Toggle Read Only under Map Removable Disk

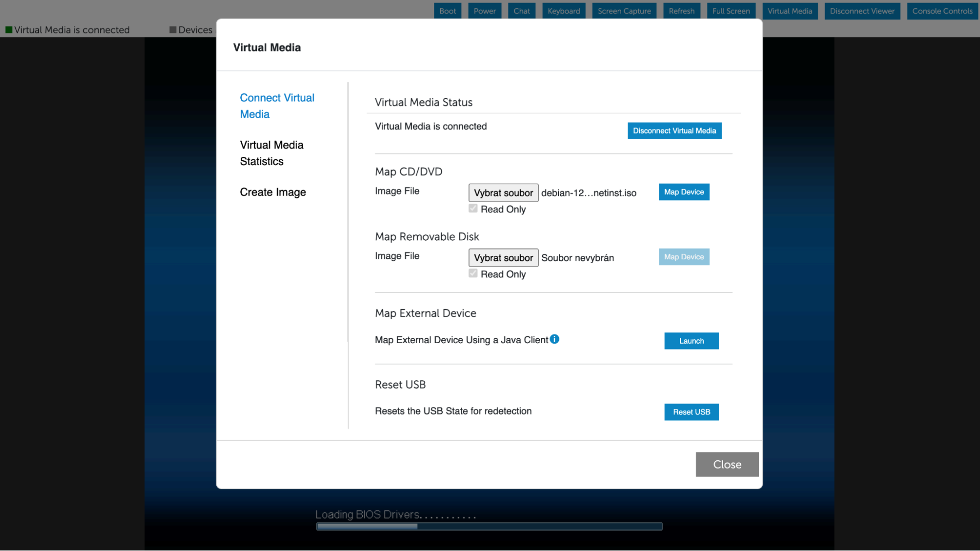click(x=473, y=274)
